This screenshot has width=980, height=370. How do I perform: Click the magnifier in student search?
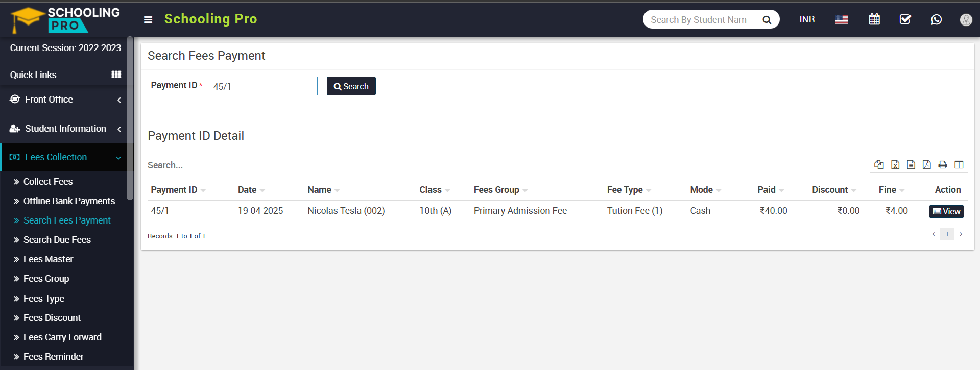pos(767,20)
